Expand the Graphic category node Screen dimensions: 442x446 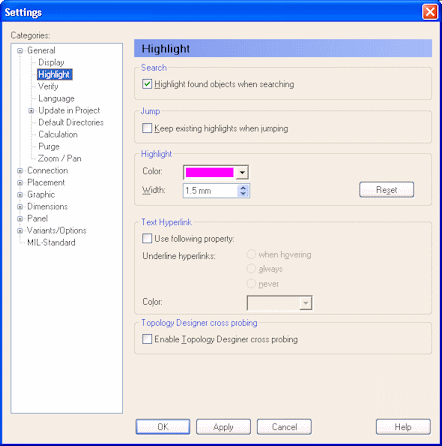click(x=20, y=195)
